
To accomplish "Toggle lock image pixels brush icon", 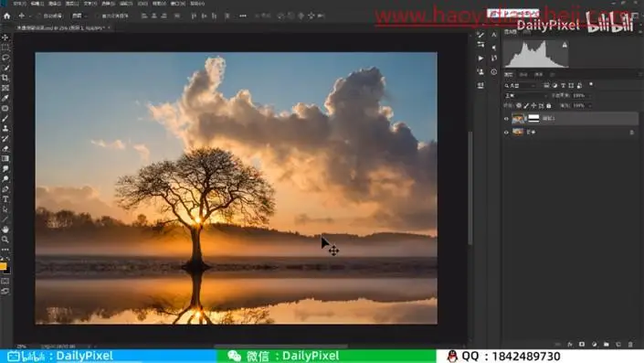I will [526, 106].
